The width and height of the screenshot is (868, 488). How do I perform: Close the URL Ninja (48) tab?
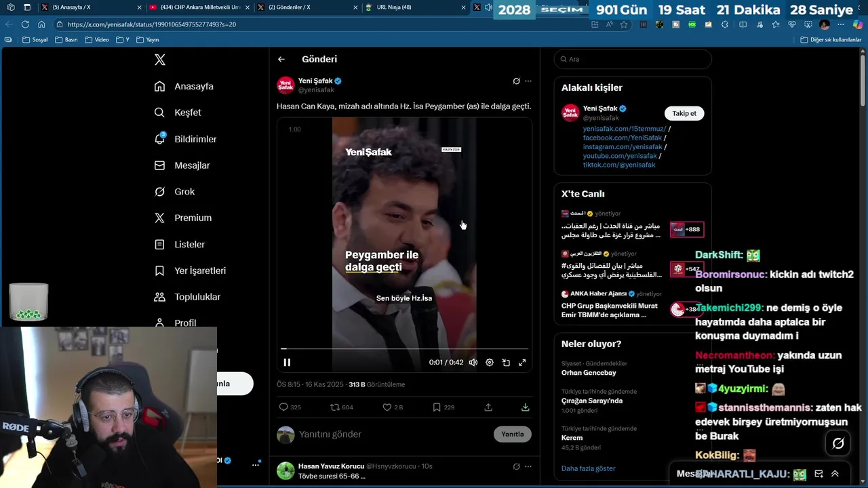[464, 7]
